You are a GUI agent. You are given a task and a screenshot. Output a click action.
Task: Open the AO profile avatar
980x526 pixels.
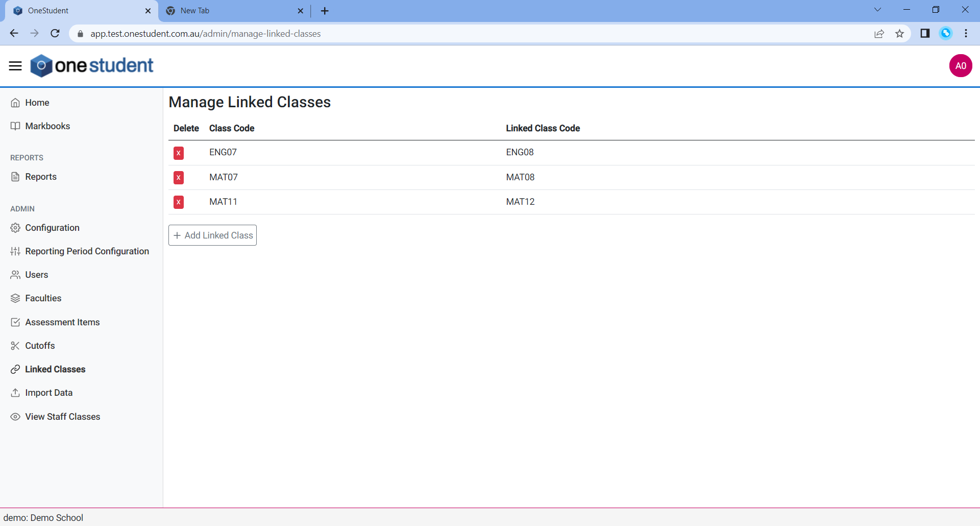tap(960, 65)
